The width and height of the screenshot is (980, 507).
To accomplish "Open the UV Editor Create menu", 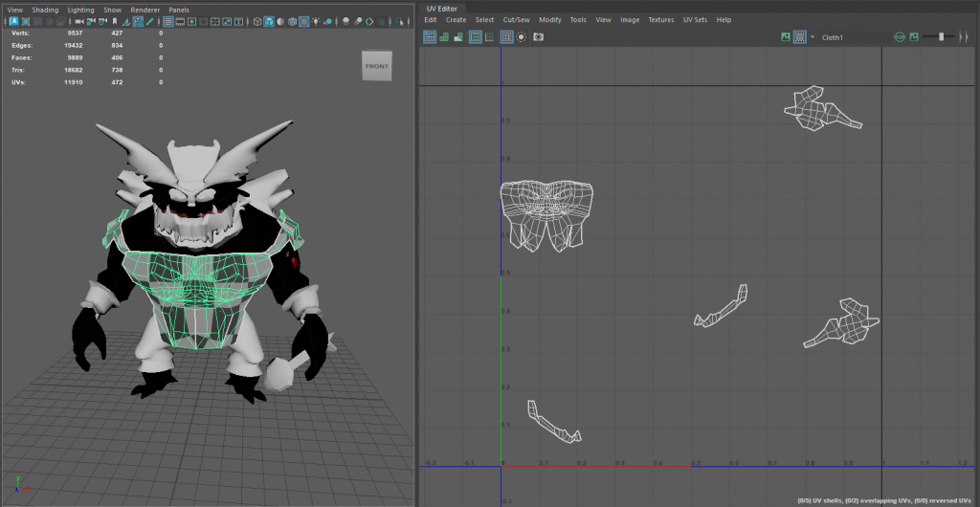I will point(456,20).
